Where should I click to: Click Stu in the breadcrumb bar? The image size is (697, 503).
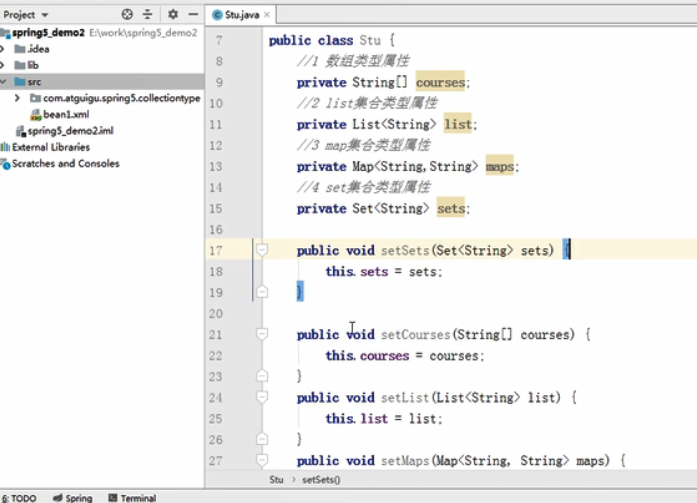click(276, 479)
